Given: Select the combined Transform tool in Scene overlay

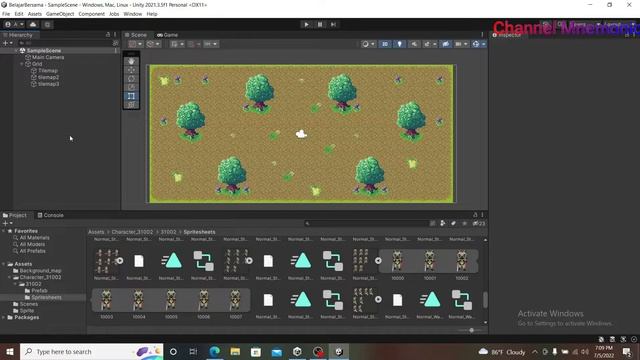Looking at the screenshot, I should (x=131, y=104).
